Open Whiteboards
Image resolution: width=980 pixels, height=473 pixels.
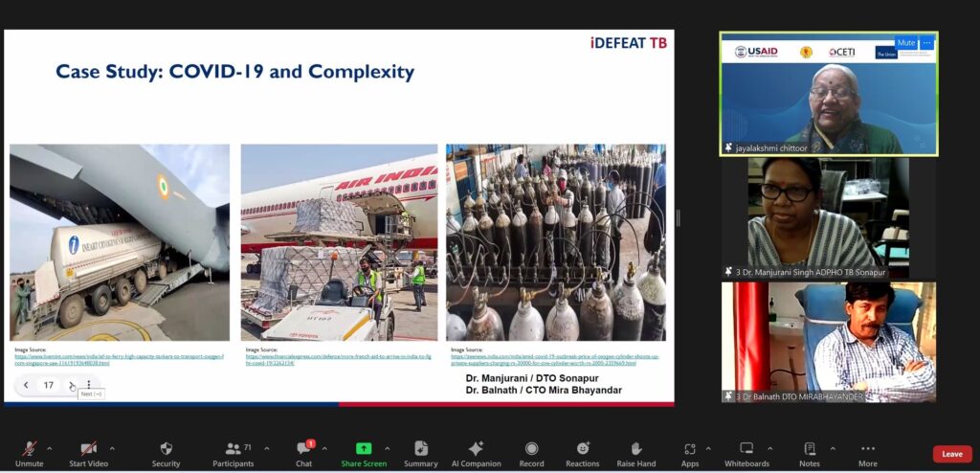(x=746, y=453)
